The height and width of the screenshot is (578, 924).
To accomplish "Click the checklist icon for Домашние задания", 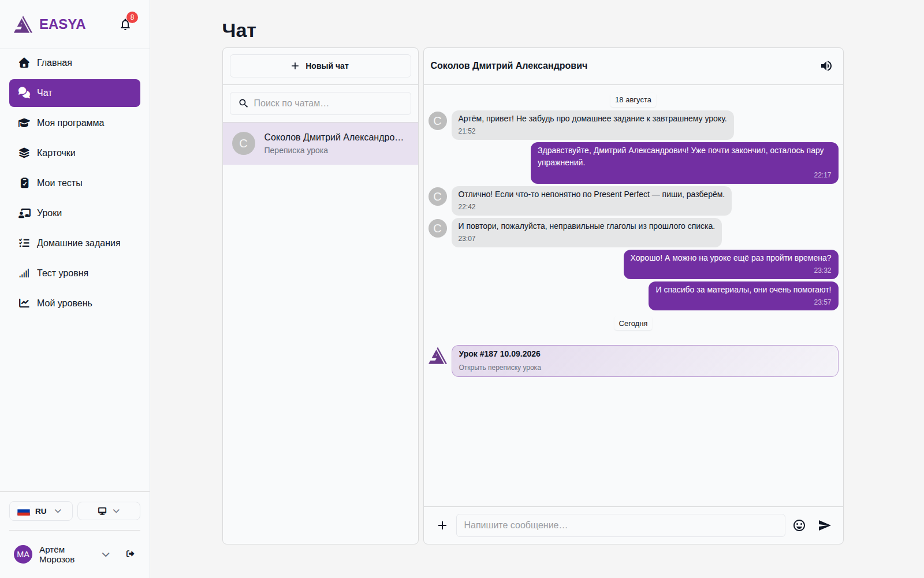I will click(24, 243).
